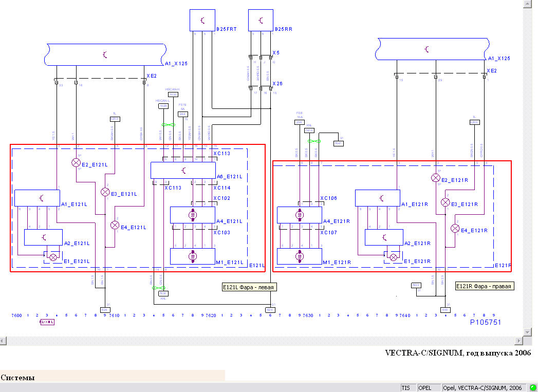The image size is (538, 392).
Task: Click the green status indicator
Action: point(533,387)
